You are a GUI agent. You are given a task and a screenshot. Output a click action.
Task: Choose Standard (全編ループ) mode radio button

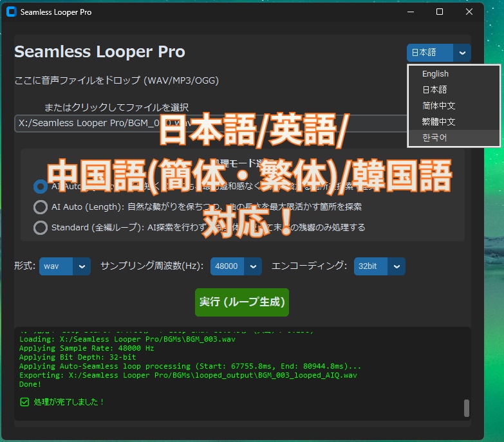pos(41,228)
